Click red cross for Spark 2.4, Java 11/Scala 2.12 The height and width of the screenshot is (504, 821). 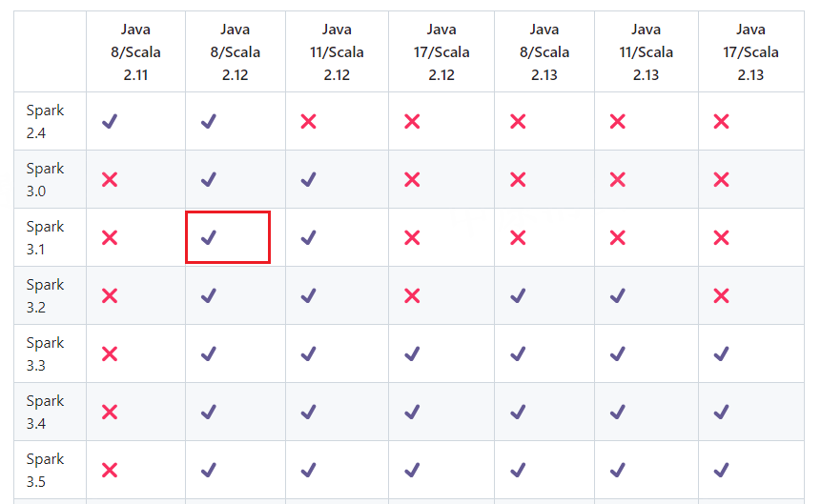click(308, 121)
